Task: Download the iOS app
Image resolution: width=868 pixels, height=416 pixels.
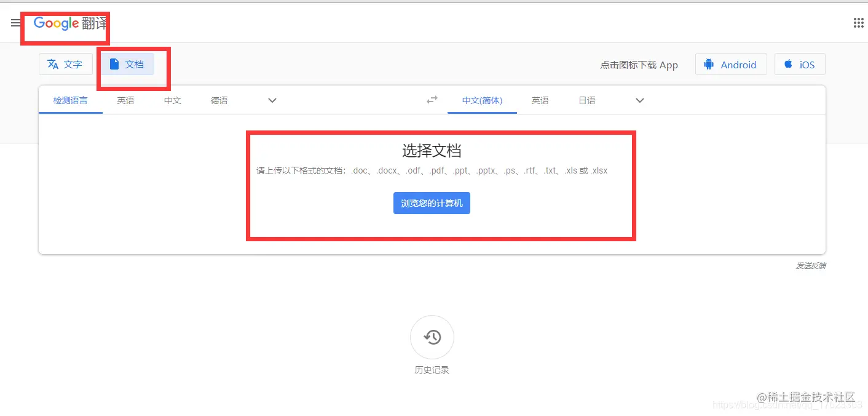Action: pyautogui.click(x=800, y=64)
